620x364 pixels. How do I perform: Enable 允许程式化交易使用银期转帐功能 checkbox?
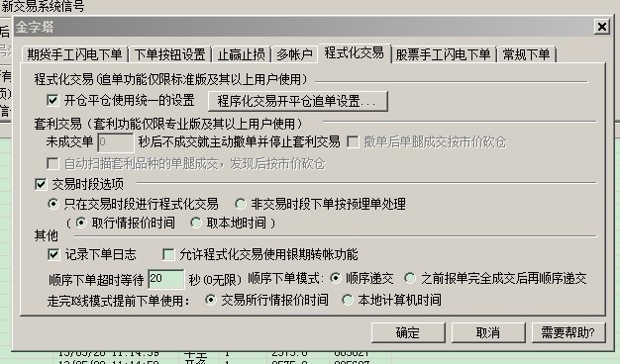pyautogui.click(x=168, y=254)
